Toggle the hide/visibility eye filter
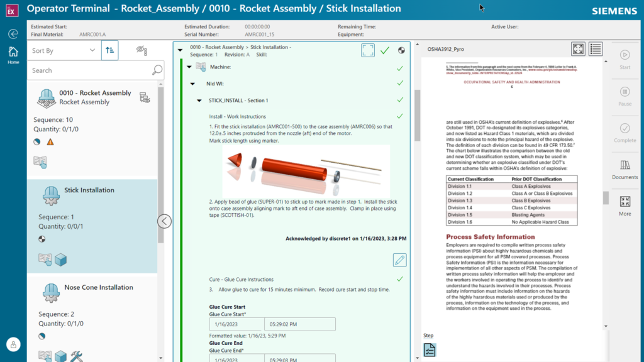 point(142,50)
